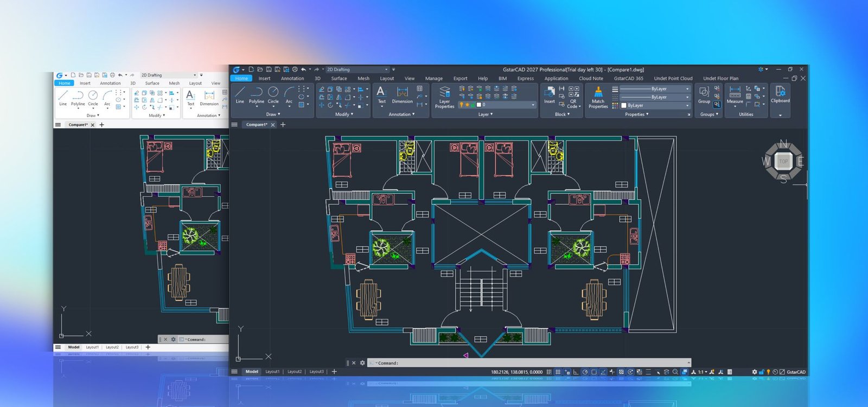Image resolution: width=868 pixels, height=407 pixels.
Task: Open the 2D Drafting workspace dropdown in dark window
Action: click(358, 69)
